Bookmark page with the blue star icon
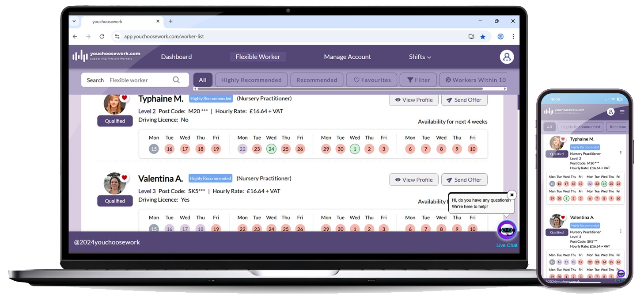The width and height of the screenshot is (644, 294). [x=483, y=37]
